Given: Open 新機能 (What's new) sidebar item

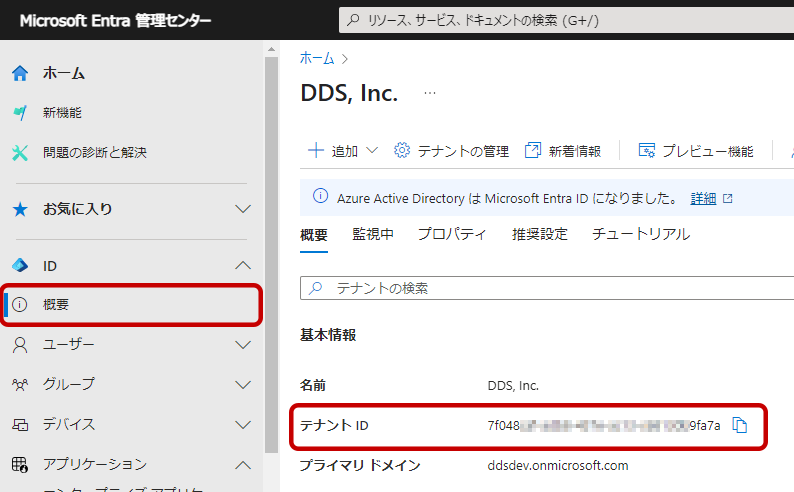Looking at the screenshot, I should [x=62, y=113].
